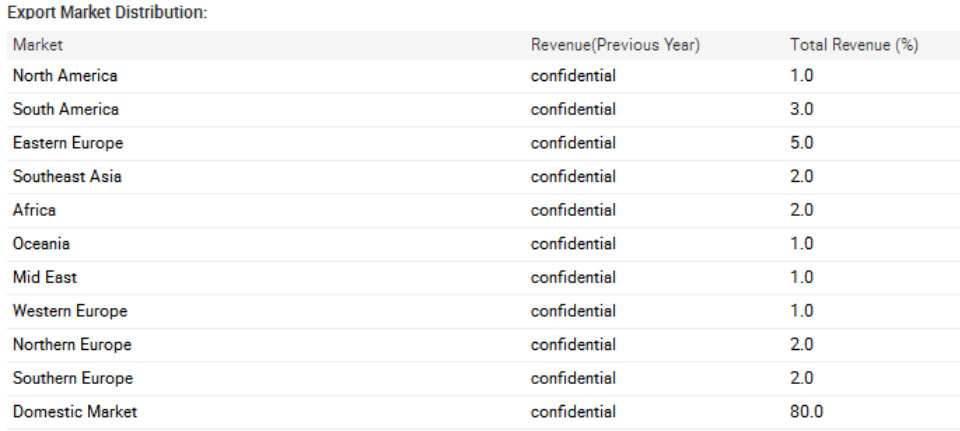
Task: Click the Total Revenue (%) column header
Action: (x=854, y=45)
